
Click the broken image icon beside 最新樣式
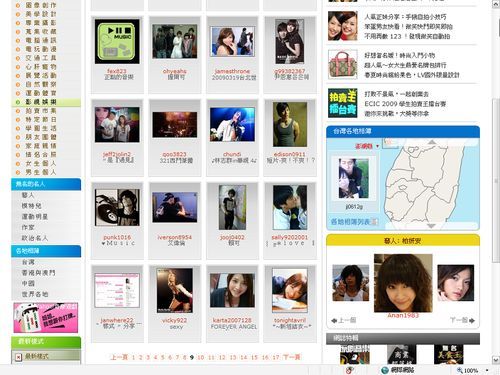[19, 357]
